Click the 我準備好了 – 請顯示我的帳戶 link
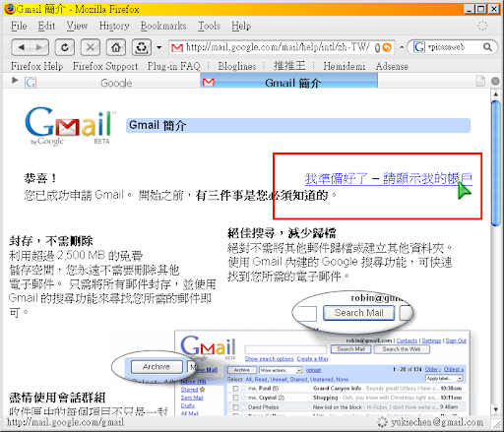The height and width of the screenshot is (432, 504). [x=389, y=179]
